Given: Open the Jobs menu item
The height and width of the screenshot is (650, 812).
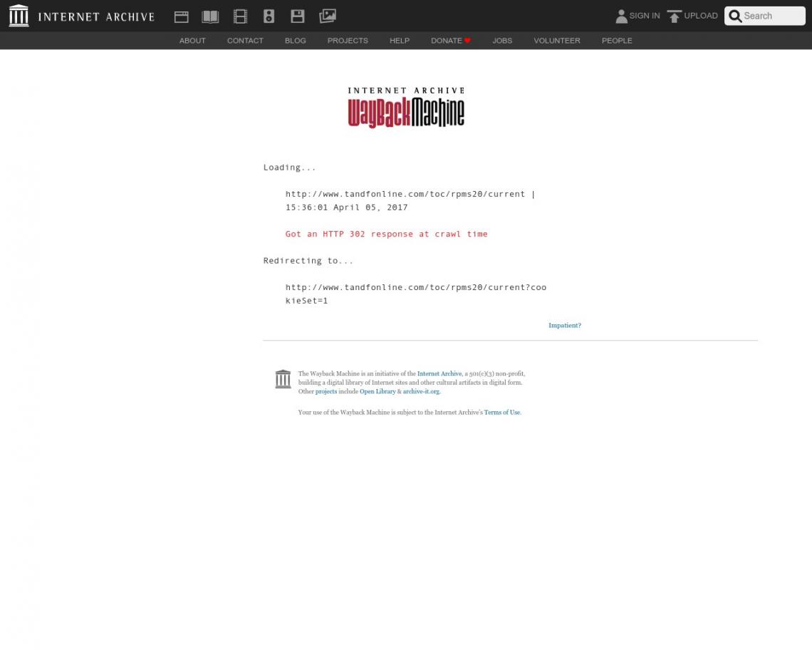Looking at the screenshot, I should point(502,41).
